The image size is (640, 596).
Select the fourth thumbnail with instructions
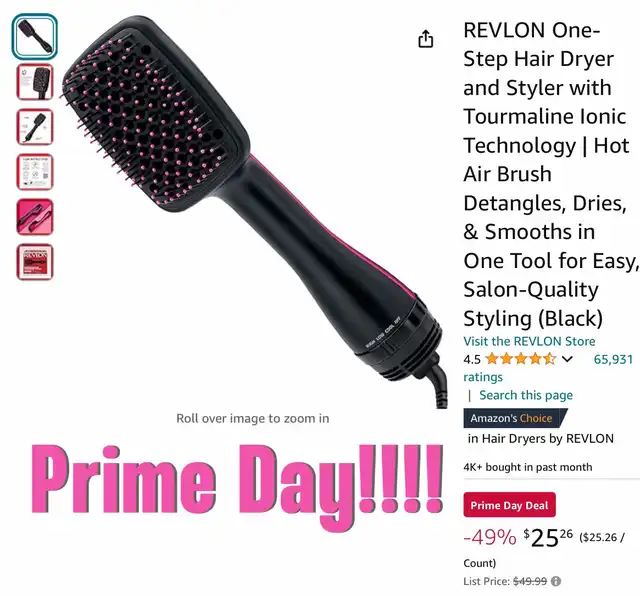coord(35,171)
